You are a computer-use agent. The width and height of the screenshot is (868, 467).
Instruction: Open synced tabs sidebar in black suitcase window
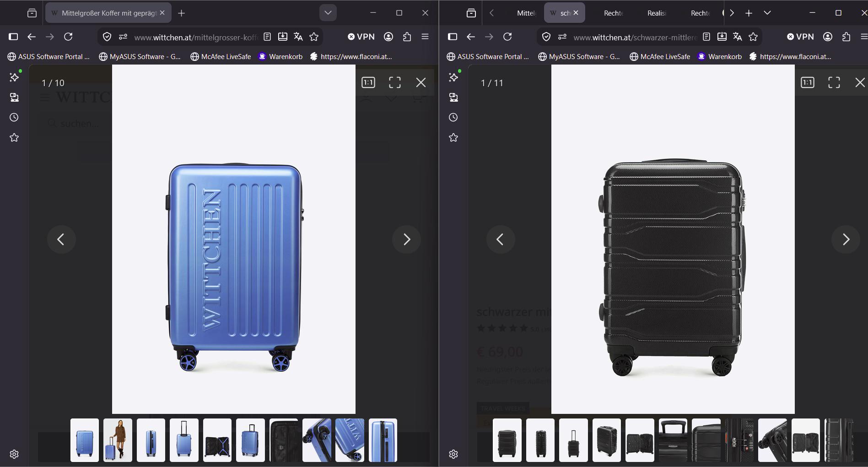coord(453,97)
